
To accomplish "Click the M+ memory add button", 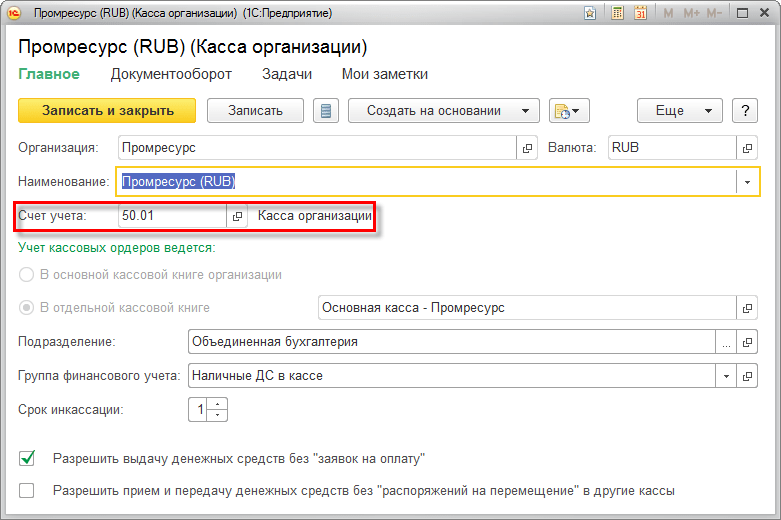I will coord(691,13).
